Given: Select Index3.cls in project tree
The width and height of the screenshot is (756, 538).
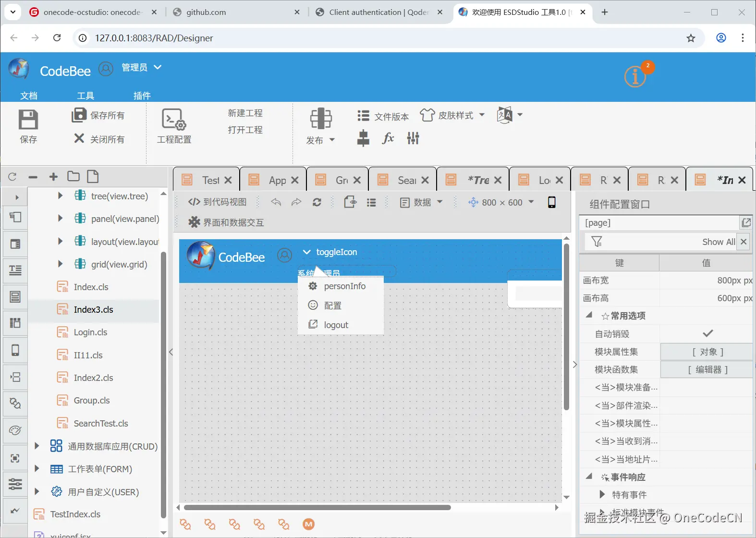Looking at the screenshot, I should (93, 310).
